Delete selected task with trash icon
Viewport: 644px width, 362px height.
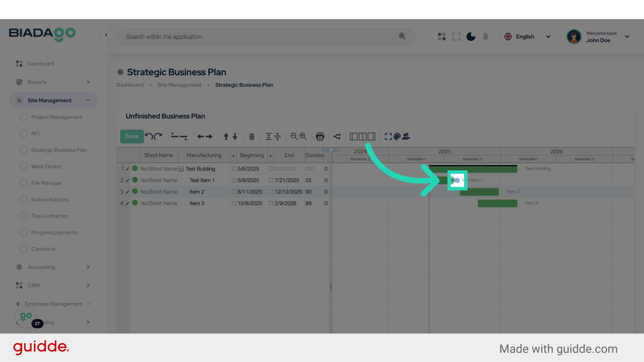252,136
